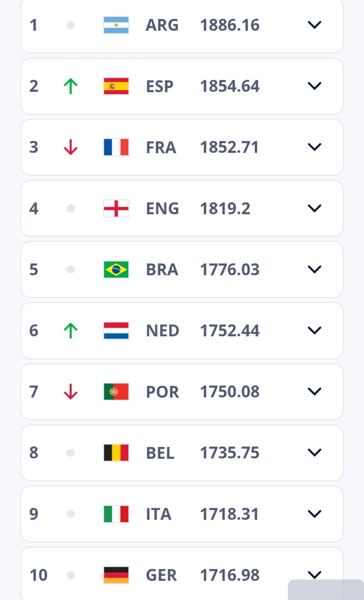Click the Italy flag icon
Screen dimensions: 364x600
coord(116,514)
